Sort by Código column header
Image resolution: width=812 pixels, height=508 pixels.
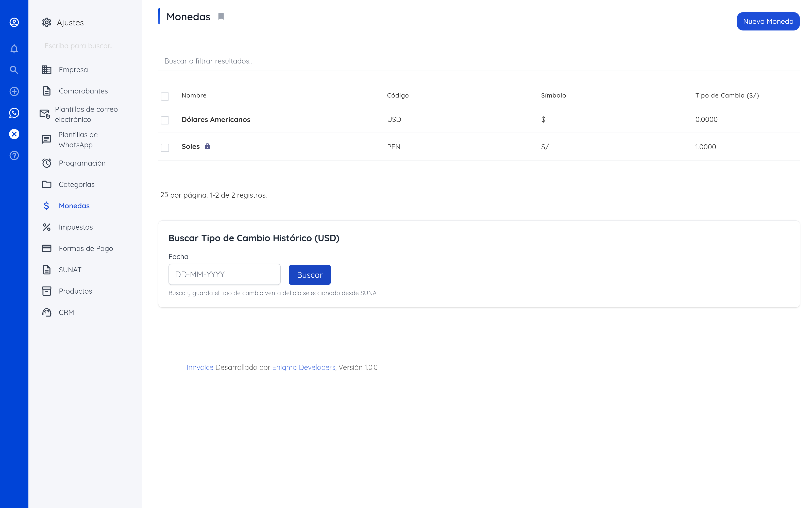tap(398, 96)
